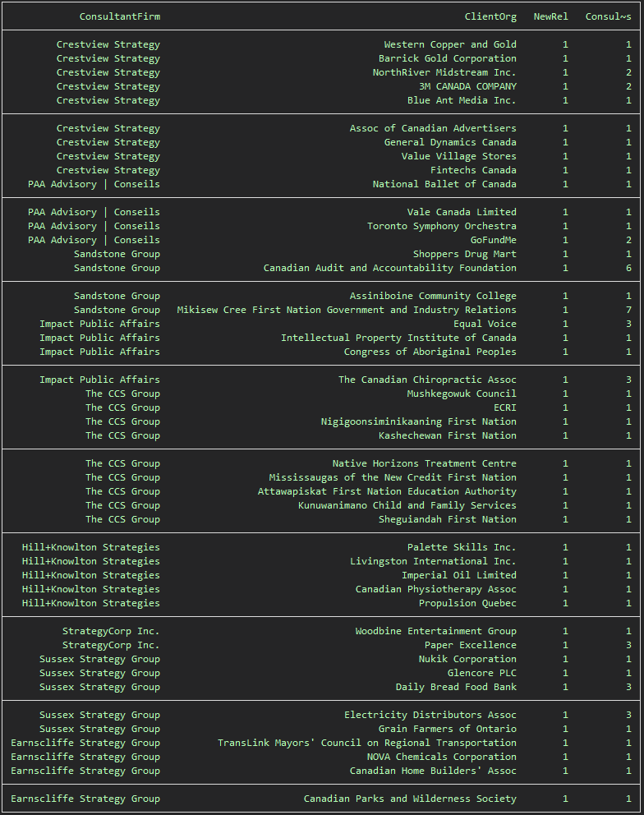Select the Fintechs Canada entry
The image size is (644, 815).
click(473, 171)
